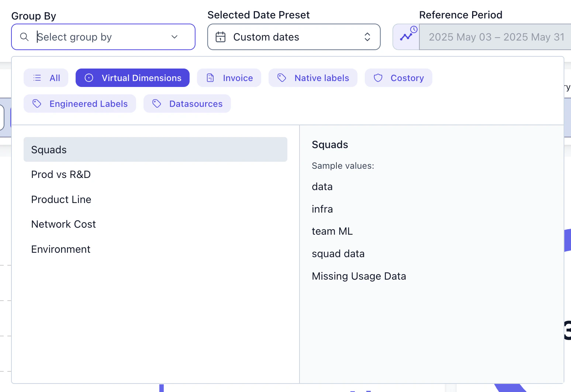Click the calendar icon in date preset
The image size is (571, 392).
click(221, 37)
